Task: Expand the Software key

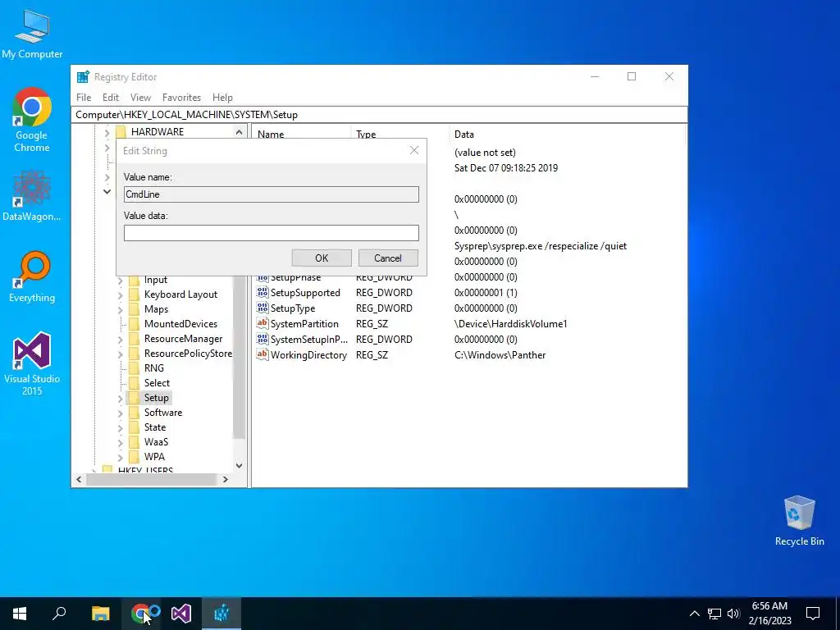Action: tap(120, 413)
